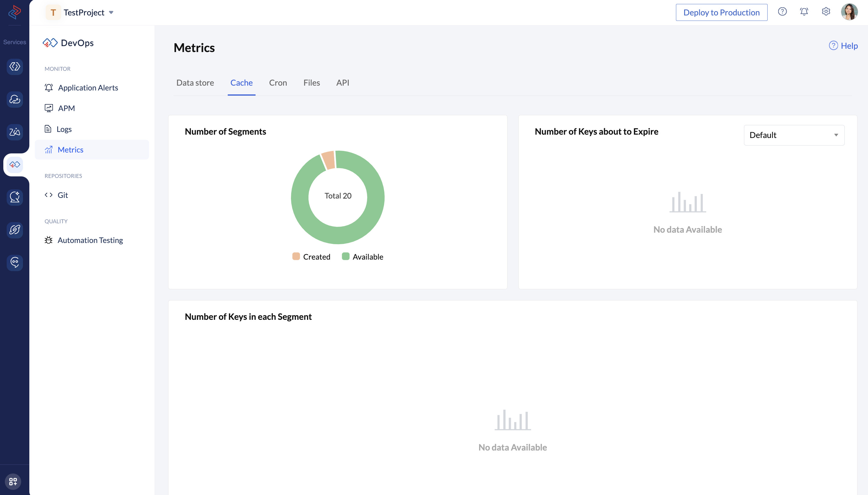This screenshot has height=495, width=868.
Task: Open the Help link on Metrics page
Action: tap(843, 46)
